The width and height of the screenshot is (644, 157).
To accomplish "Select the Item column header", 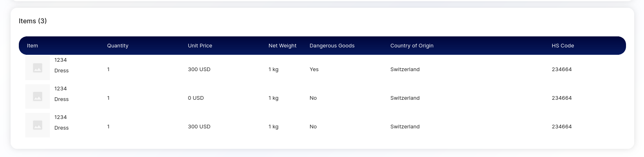I will [32, 46].
